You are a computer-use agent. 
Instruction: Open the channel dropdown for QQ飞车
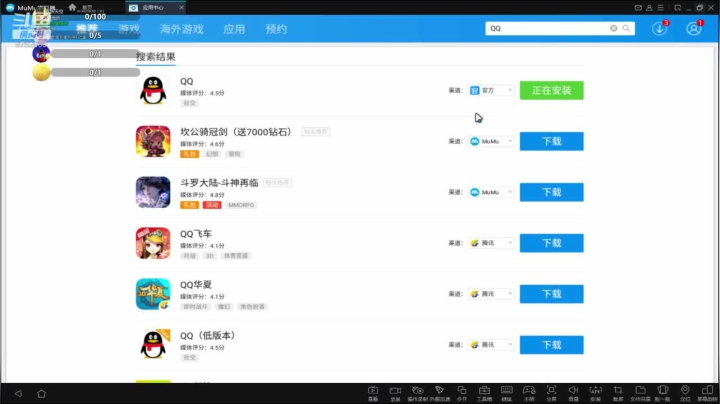[491, 243]
